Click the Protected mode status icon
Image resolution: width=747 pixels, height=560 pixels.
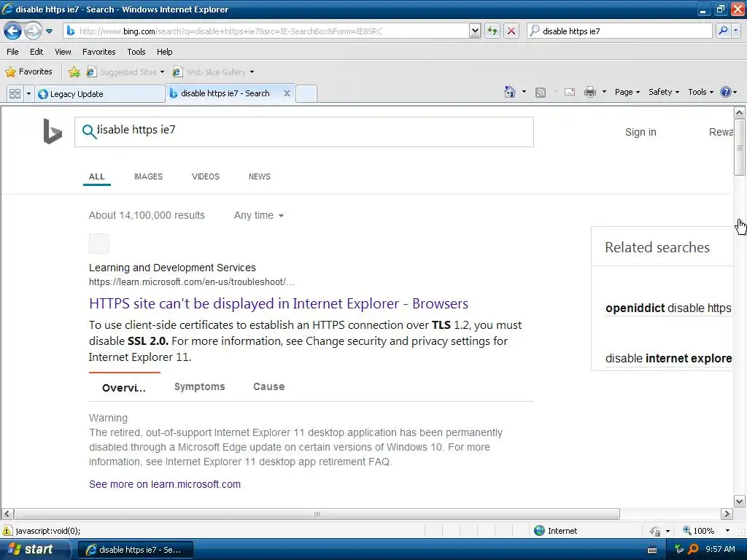[656, 531]
